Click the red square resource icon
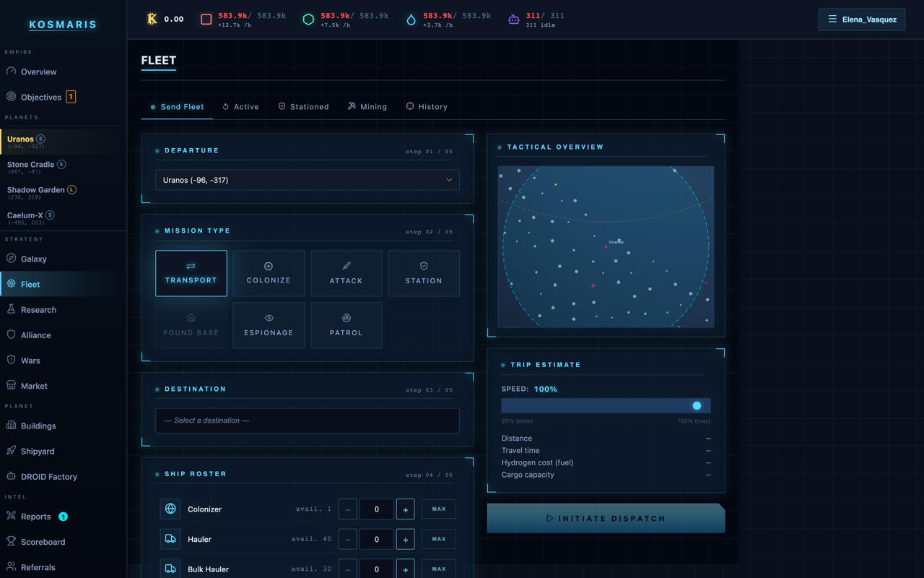 tap(206, 20)
